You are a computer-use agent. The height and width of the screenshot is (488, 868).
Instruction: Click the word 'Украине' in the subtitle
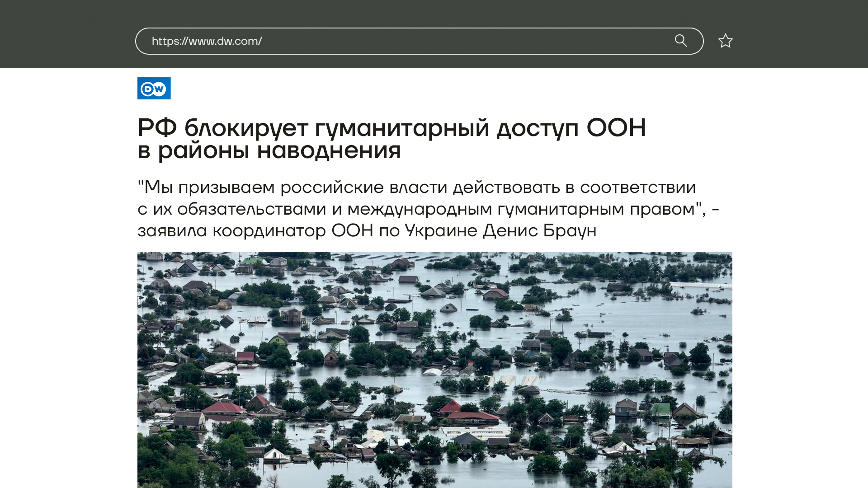click(x=441, y=230)
